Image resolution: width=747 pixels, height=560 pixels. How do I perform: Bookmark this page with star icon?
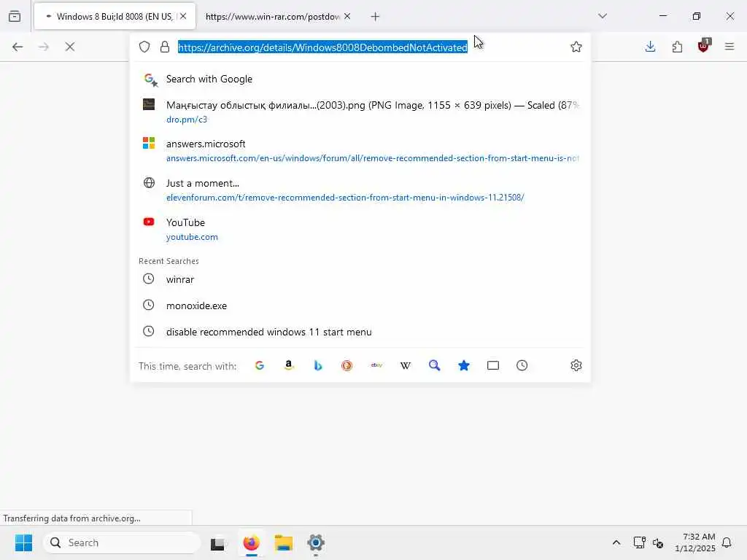tap(576, 47)
